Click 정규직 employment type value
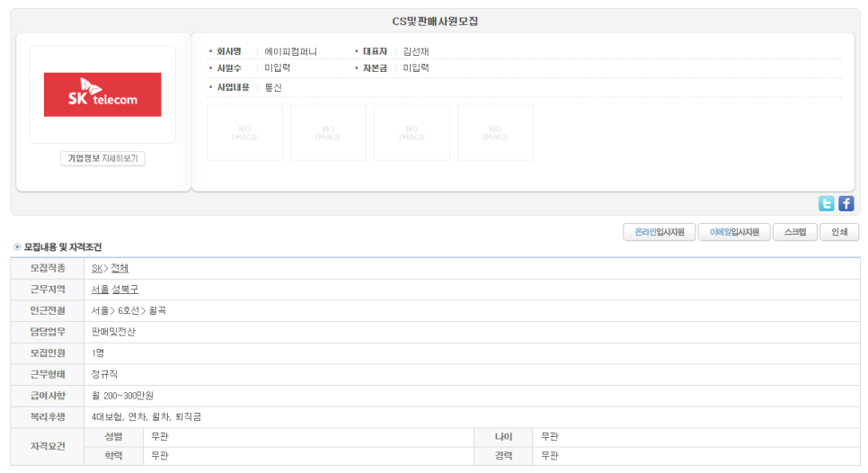Screen dimensions: 868x473 [x=104, y=374]
